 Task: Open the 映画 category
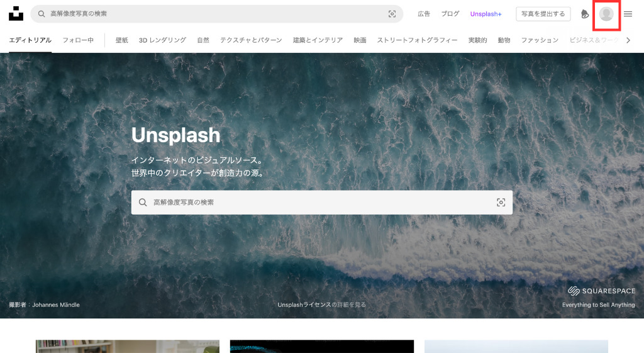coord(360,40)
